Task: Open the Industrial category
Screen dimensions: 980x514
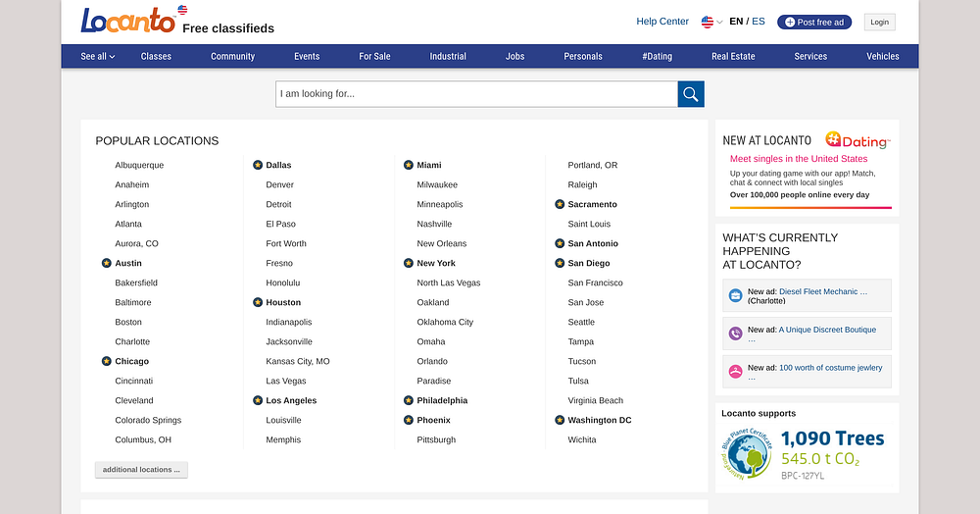Action: (x=448, y=56)
